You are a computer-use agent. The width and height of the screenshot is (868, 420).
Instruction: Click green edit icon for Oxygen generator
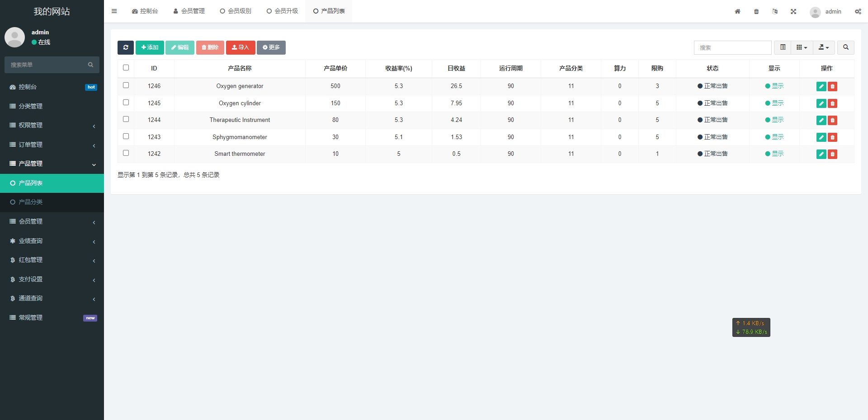point(821,86)
